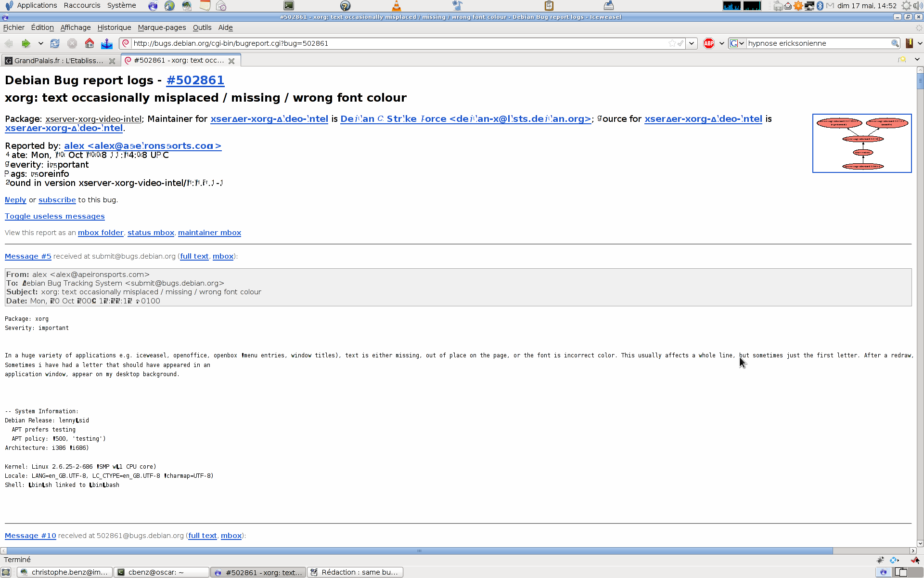Click the update notifier orange tray icon
Image resolution: width=924 pixels, height=578 pixels.
click(x=798, y=6)
